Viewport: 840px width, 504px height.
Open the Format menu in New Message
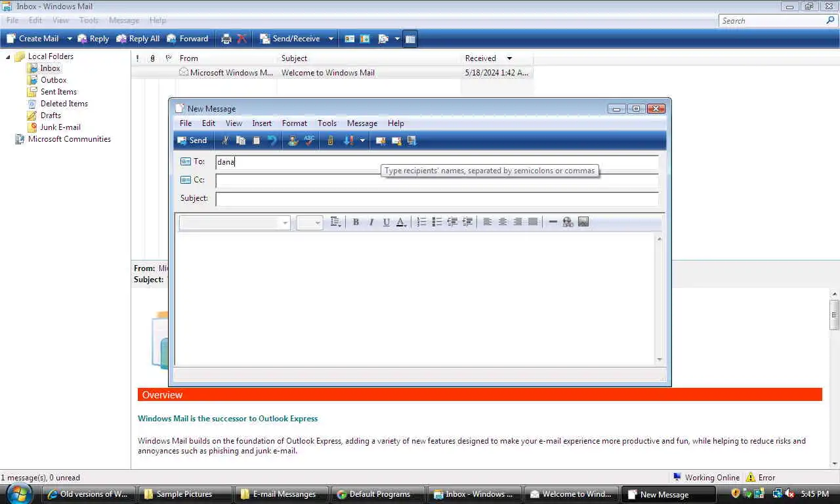point(295,123)
